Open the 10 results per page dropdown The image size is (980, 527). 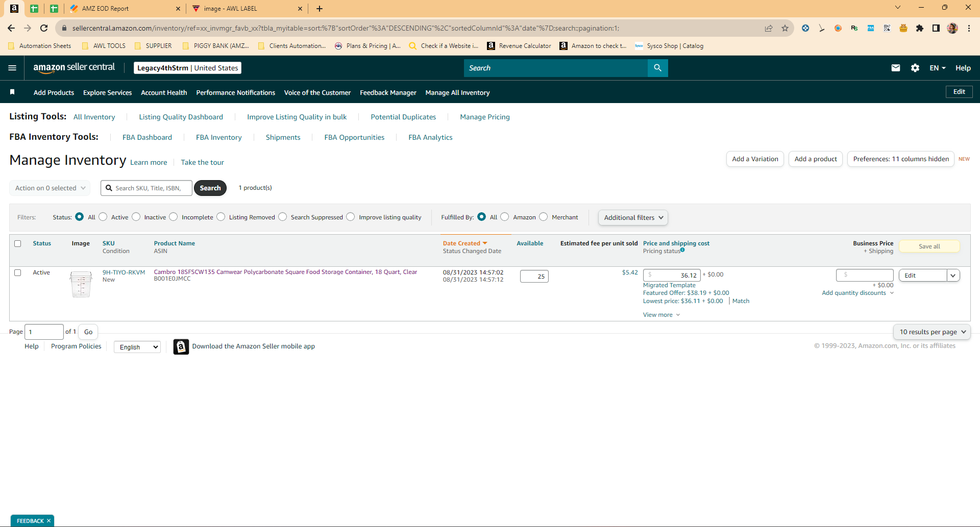point(932,332)
